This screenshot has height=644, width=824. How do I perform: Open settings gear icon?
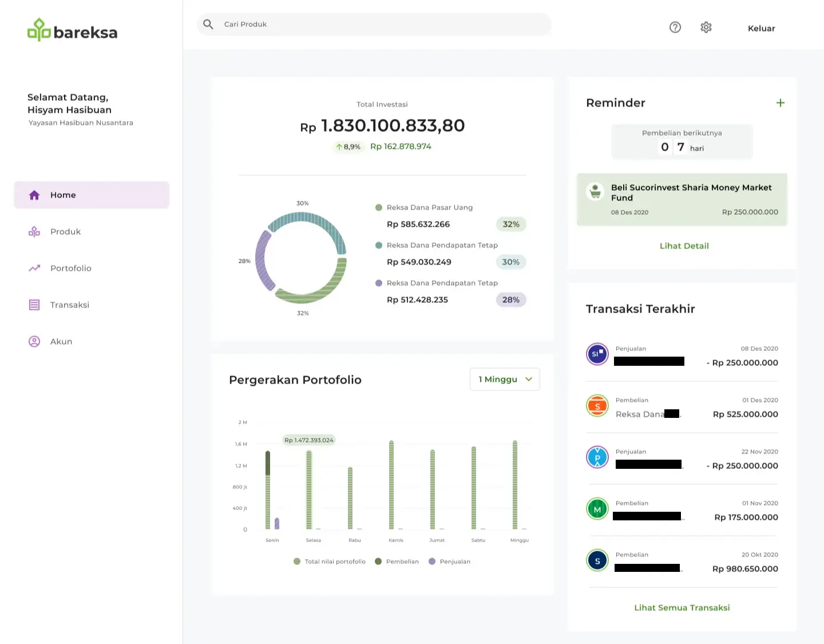click(x=706, y=27)
